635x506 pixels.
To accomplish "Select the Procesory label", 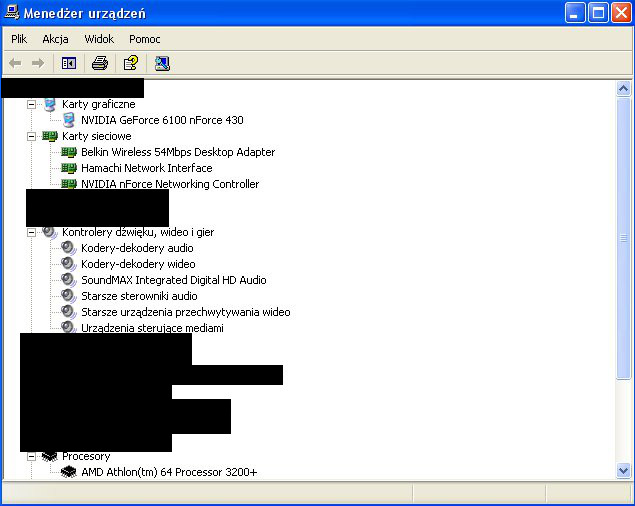I will point(86,456).
